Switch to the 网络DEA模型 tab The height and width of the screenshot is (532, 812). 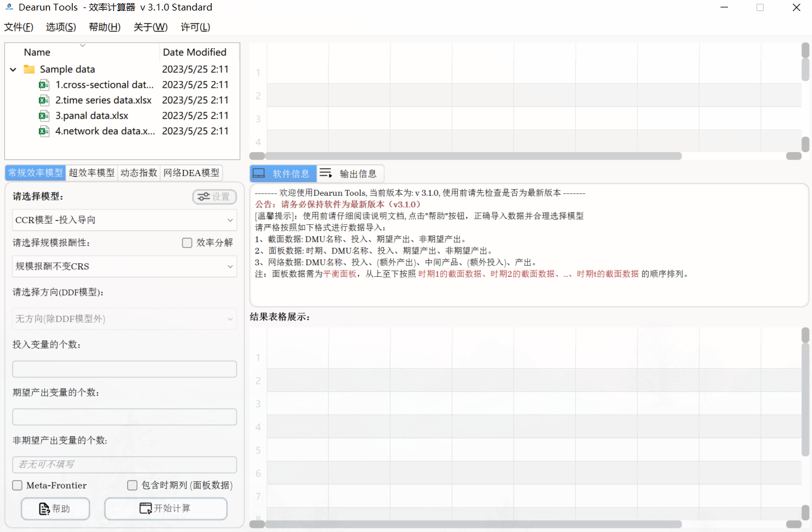[x=192, y=173]
